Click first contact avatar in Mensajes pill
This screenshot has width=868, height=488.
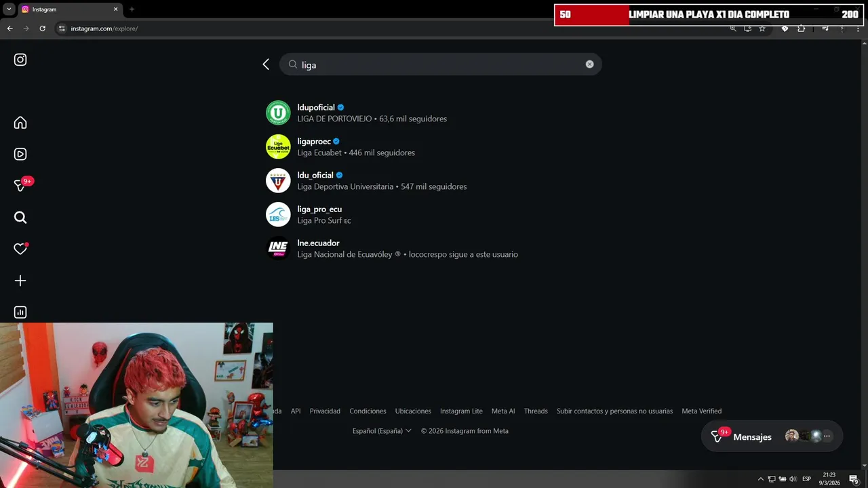click(791, 436)
